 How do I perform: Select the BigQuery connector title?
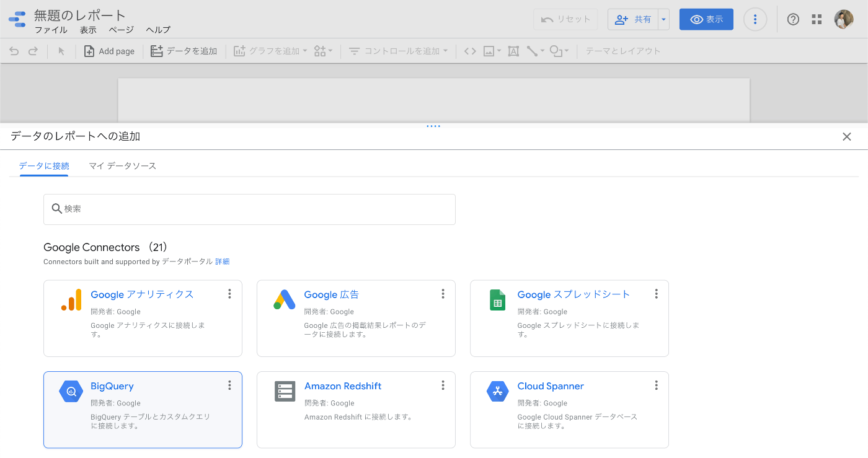click(x=112, y=386)
